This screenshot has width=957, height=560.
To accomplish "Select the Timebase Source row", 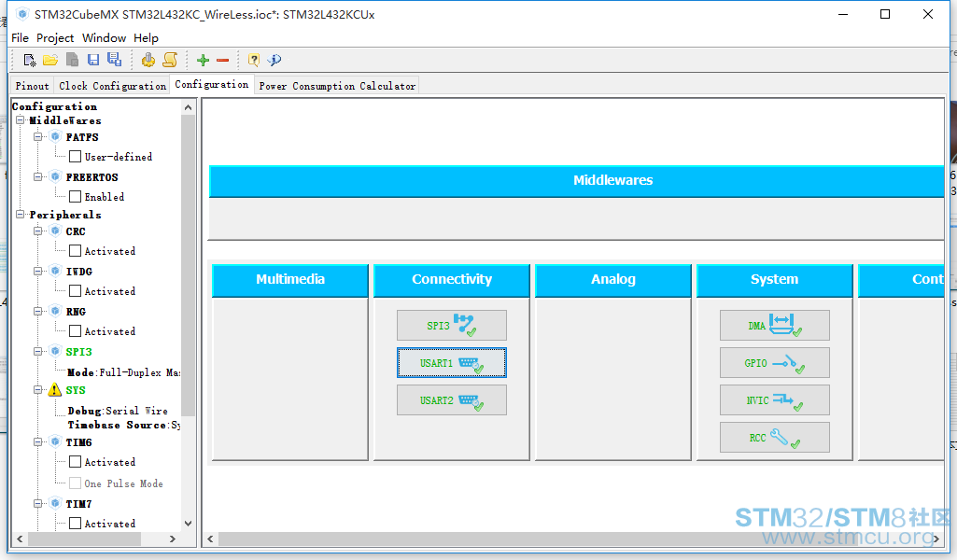I will (124, 425).
